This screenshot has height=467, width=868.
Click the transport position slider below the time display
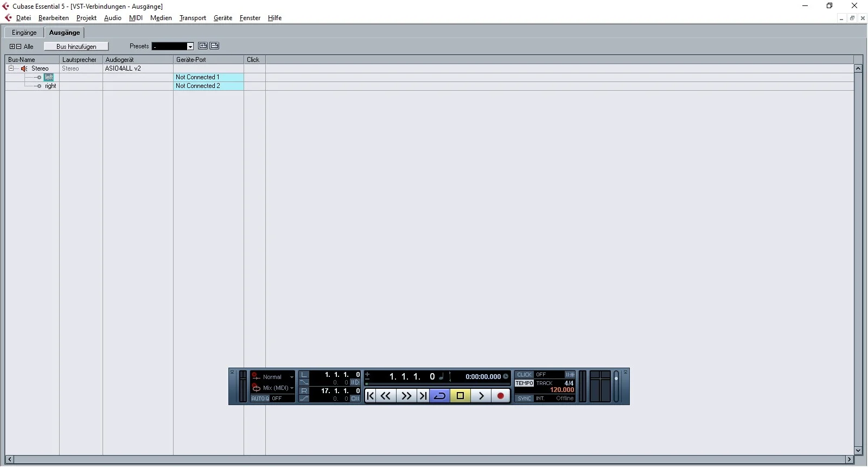tap(437, 384)
